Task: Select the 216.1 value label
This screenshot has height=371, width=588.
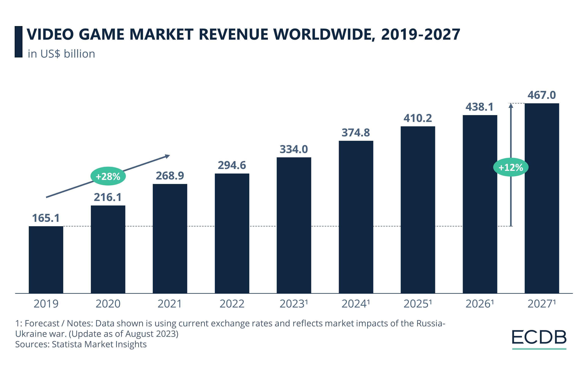Action: tap(108, 197)
